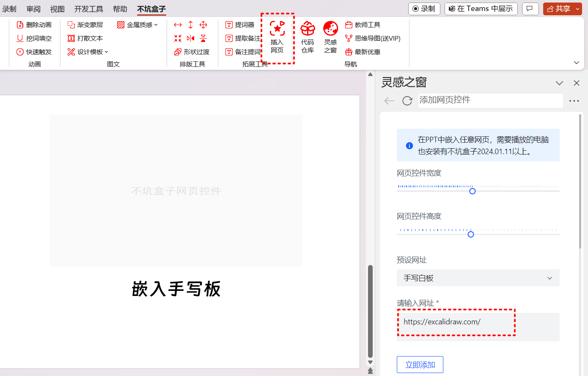Switch to the 视图 ribbon tab
The width and height of the screenshot is (588, 376).
click(x=58, y=9)
